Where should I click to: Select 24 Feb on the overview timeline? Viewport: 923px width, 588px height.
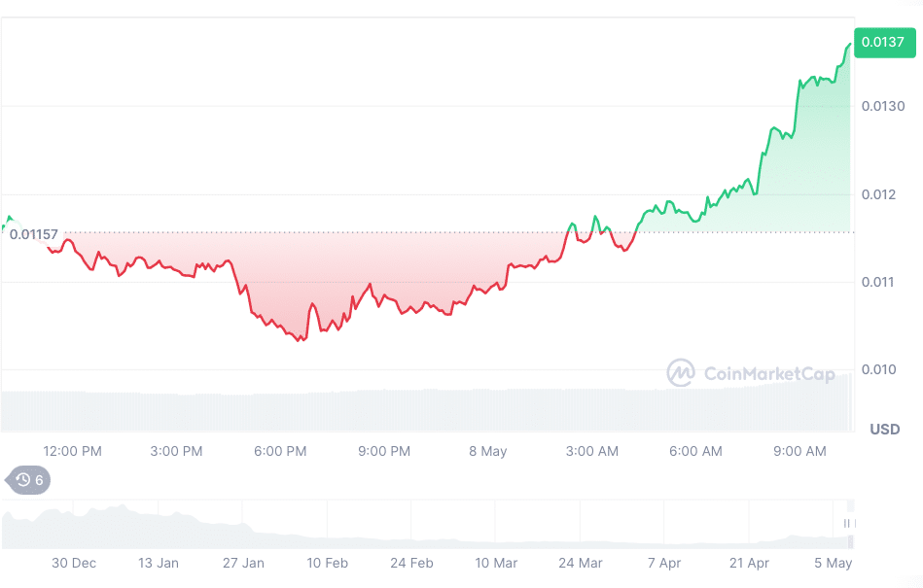(x=412, y=563)
